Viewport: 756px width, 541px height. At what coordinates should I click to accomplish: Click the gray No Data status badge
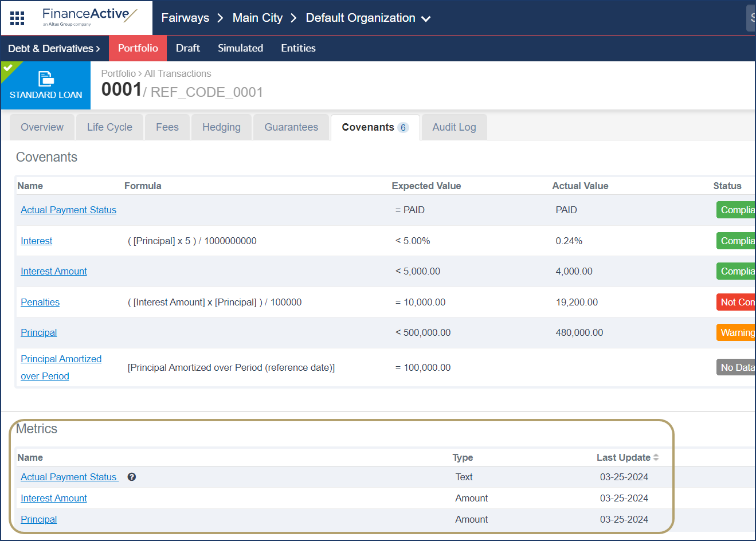pyautogui.click(x=737, y=367)
